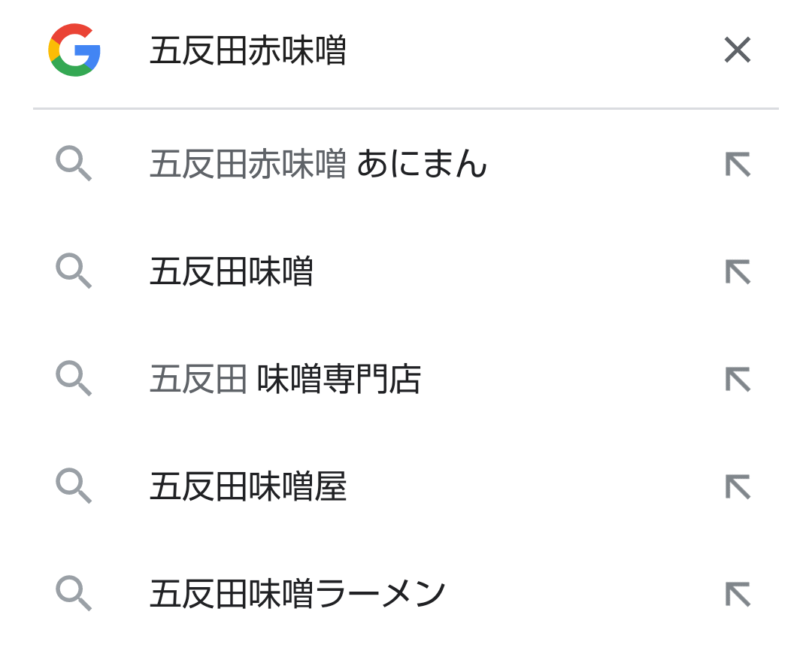The image size is (812, 648).
Task: Click the Google logo icon
Action: pyautogui.click(x=74, y=50)
